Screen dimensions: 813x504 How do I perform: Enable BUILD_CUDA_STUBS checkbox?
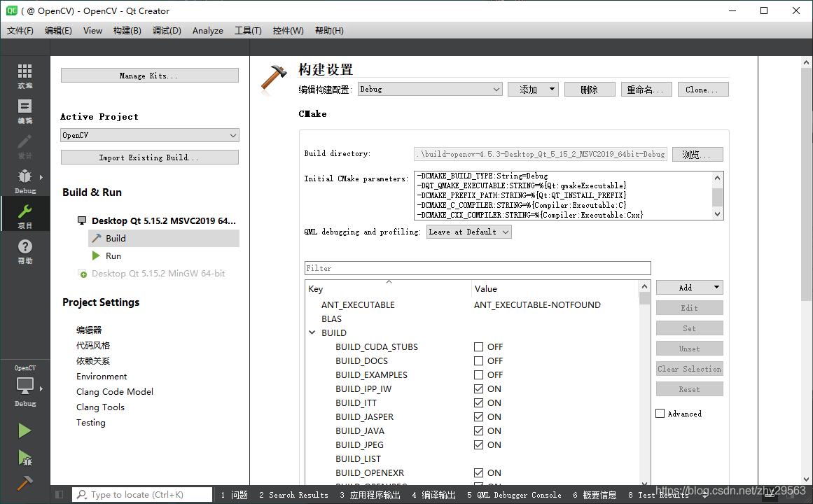click(478, 347)
